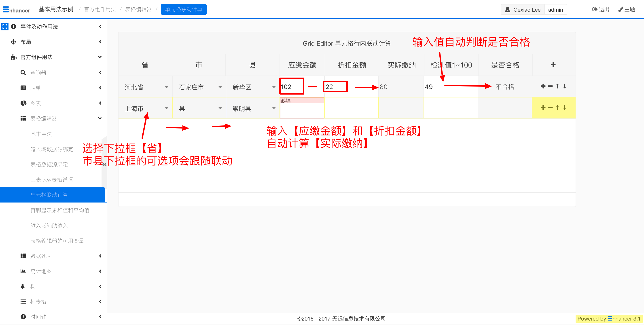Open the 主题 theme picker
Image resolution: width=644 pixels, height=325 pixels.
[626, 9]
